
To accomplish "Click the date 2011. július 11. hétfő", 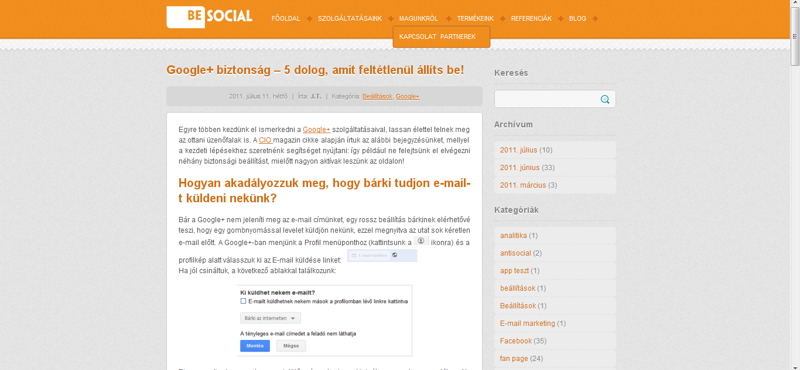I will click(x=258, y=96).
